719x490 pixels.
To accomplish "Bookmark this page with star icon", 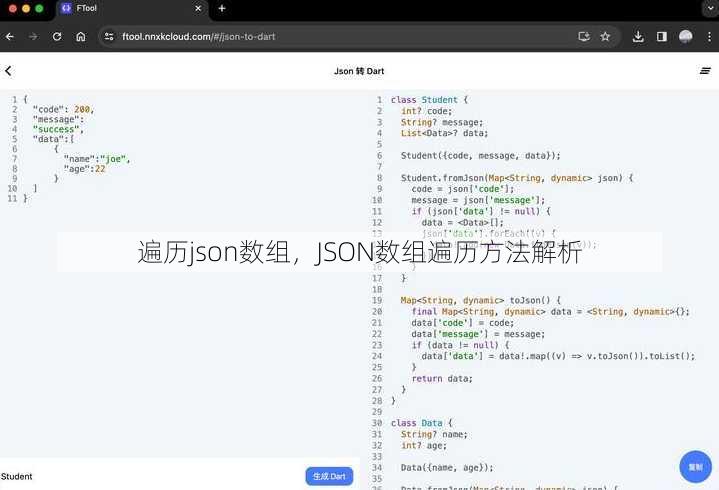I will [x=605, y=37].
